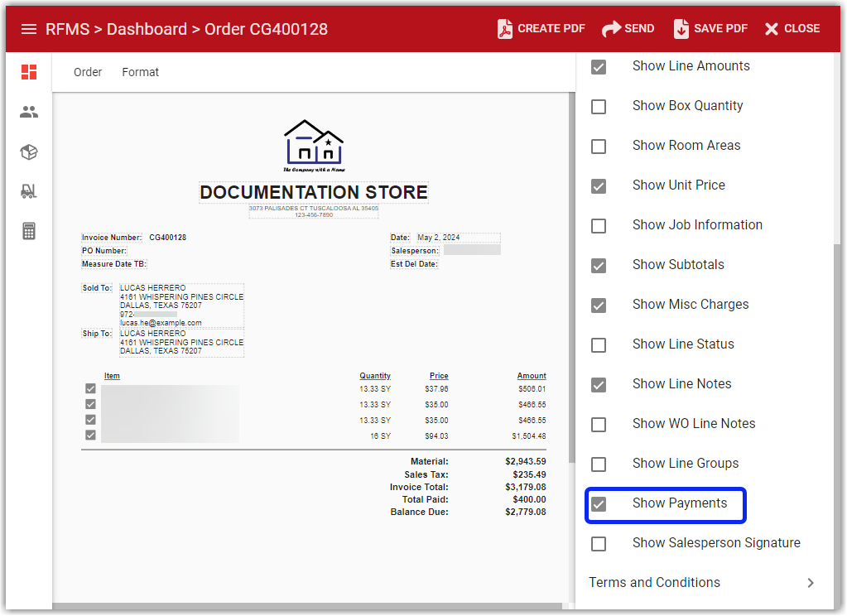Uncheck the $37.96 price line checkbox
The image size is (847, 616).
(x=90, y=388)
